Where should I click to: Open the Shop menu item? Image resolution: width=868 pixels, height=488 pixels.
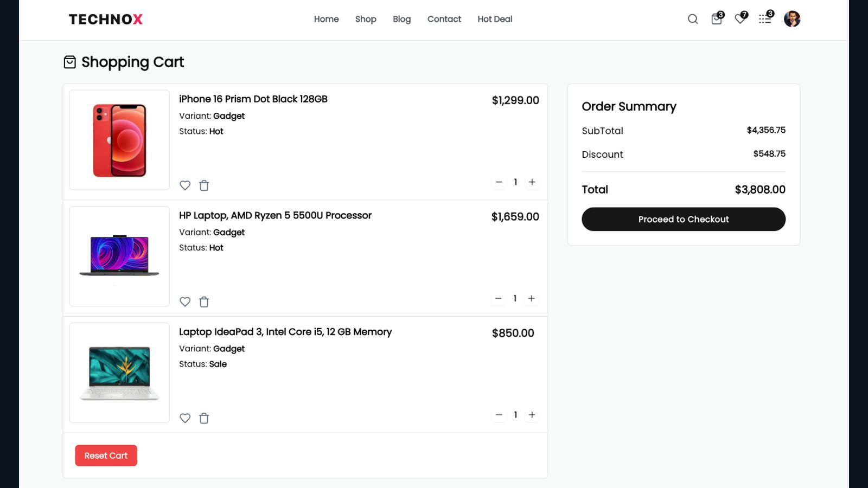[366, 19]
